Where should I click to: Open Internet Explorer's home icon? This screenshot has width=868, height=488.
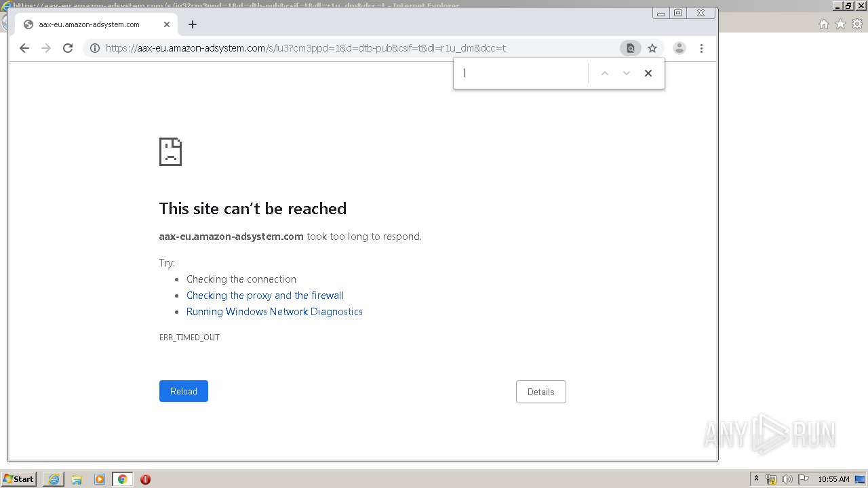click(824, 24)
